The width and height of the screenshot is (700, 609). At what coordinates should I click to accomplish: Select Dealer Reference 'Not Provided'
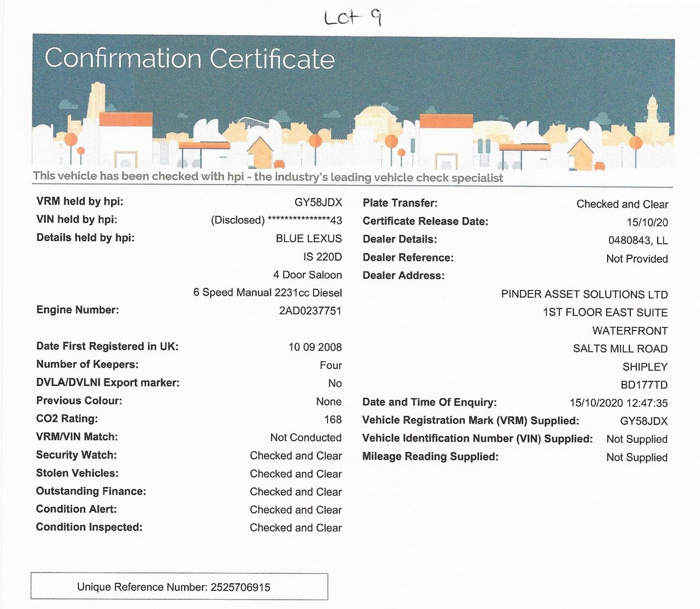637,259
